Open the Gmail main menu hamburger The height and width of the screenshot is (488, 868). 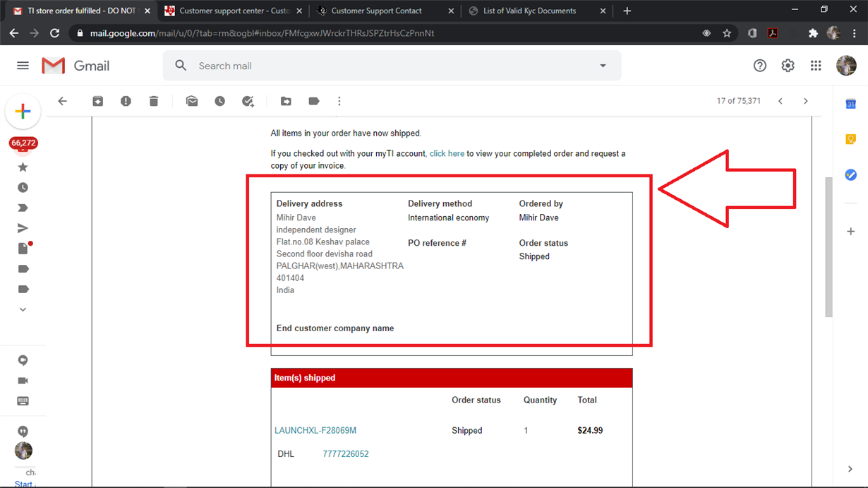coord(23,66)
